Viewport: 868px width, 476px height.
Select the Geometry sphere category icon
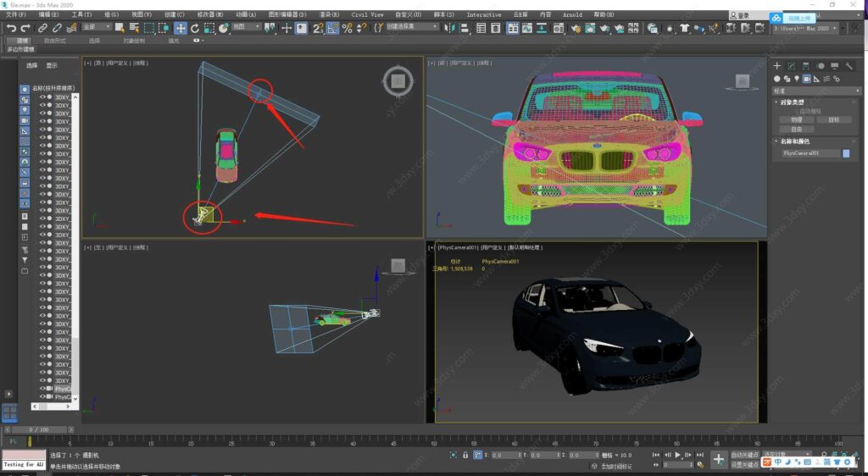coord(776,79)
